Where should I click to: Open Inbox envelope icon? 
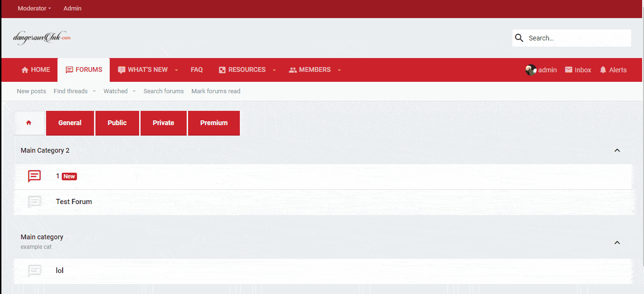tap(568, 70)
